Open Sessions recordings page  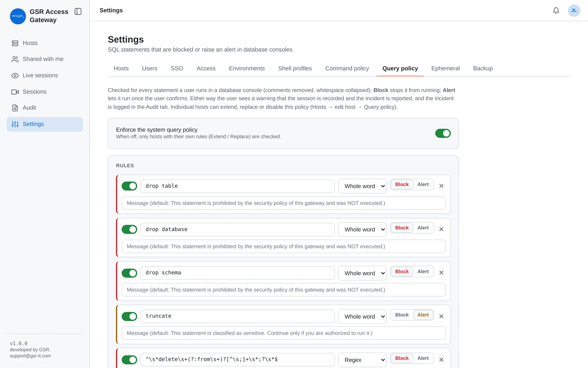click(45, 92)
